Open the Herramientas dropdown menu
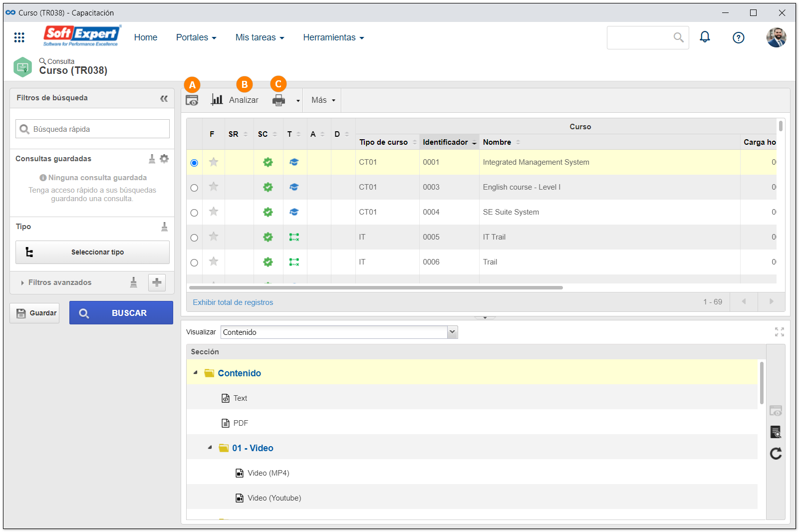This screenshot has height=532, width=799. (x=333, y=37)
